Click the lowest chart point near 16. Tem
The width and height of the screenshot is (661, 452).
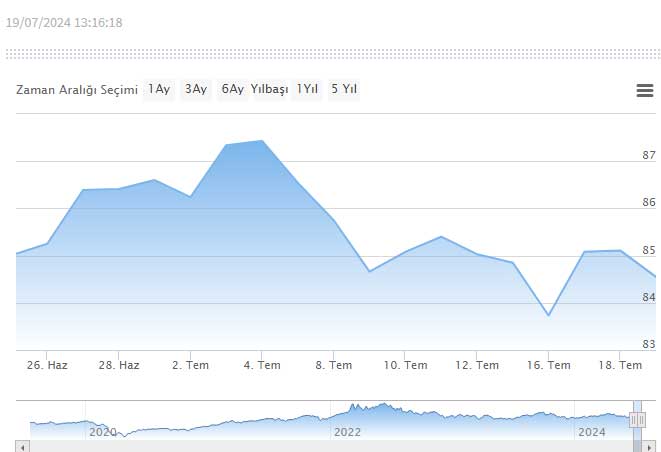click(548, 315)
